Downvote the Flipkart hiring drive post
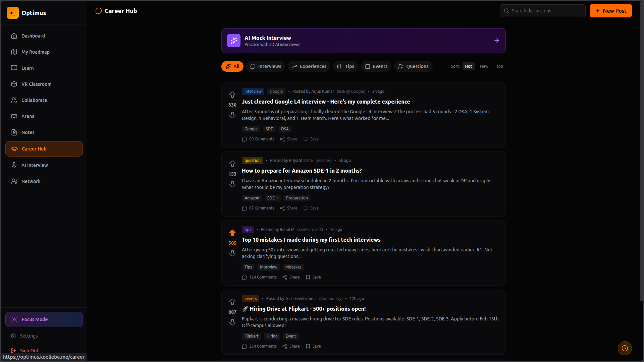 [x=232, y=322]
